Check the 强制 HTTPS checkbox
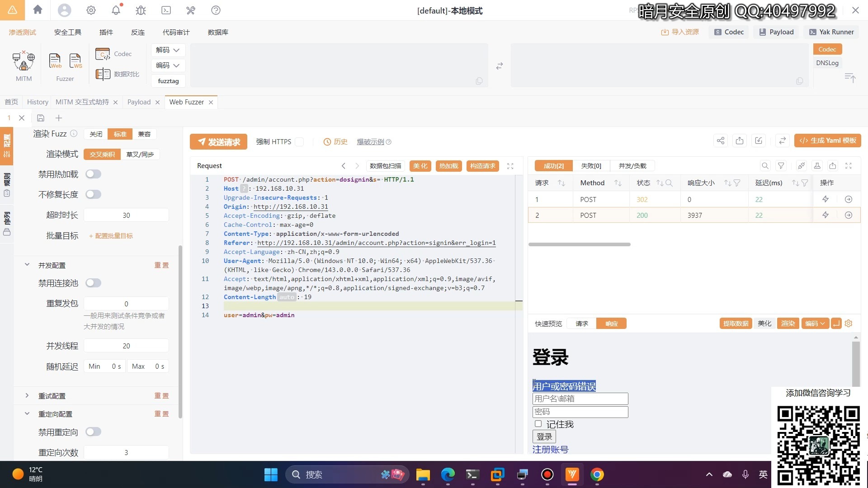 click(299, 142)
